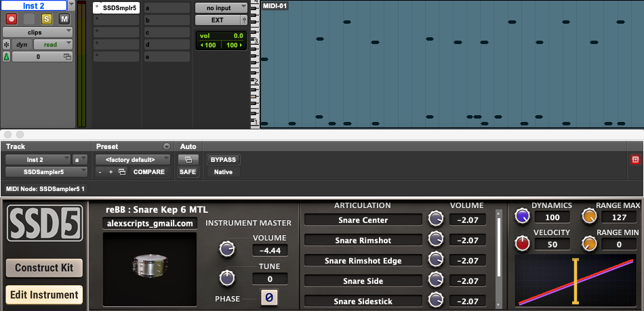Click the Range Max 127 value field

[619, 217]
